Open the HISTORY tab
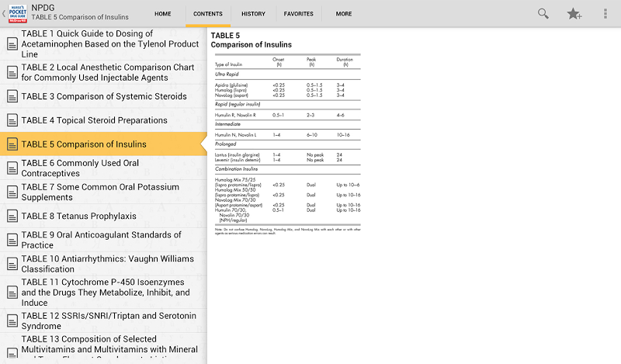621x364 pixels. (x=253, y=14)
